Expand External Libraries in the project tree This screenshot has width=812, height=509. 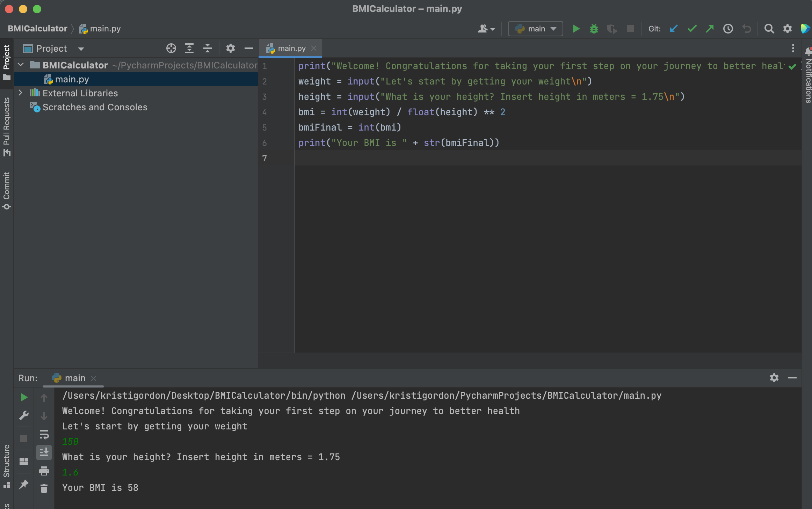point(20,93)
